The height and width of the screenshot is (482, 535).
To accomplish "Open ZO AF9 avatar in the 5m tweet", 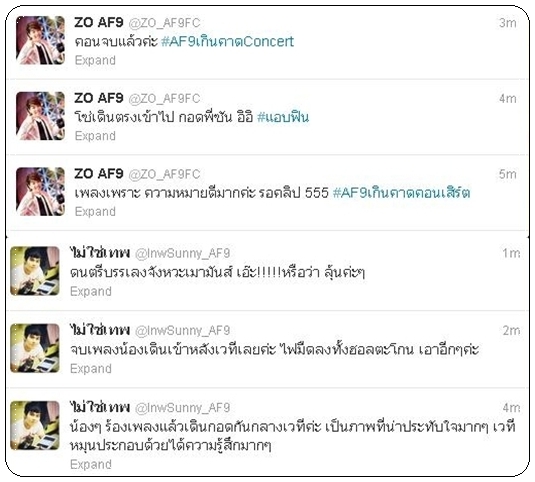I will 40,192.
